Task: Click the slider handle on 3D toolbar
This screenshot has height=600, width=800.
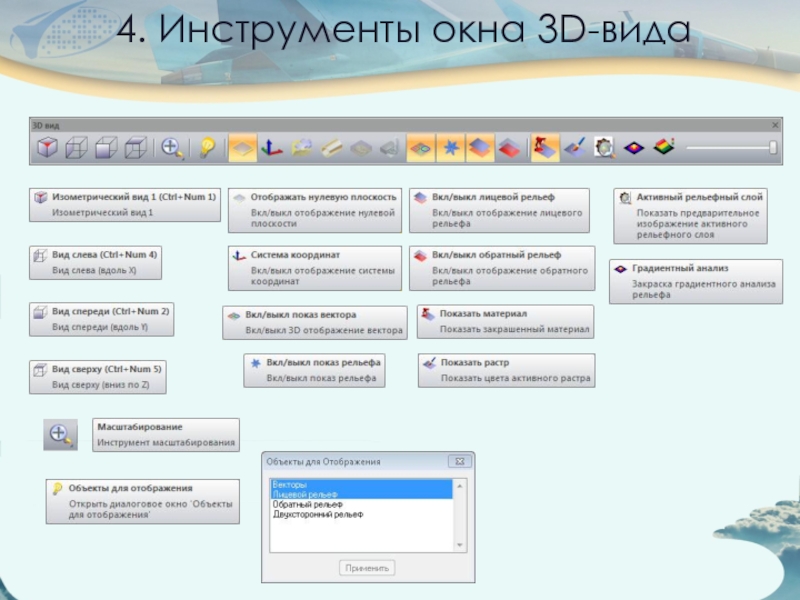Action: (773, 148)
